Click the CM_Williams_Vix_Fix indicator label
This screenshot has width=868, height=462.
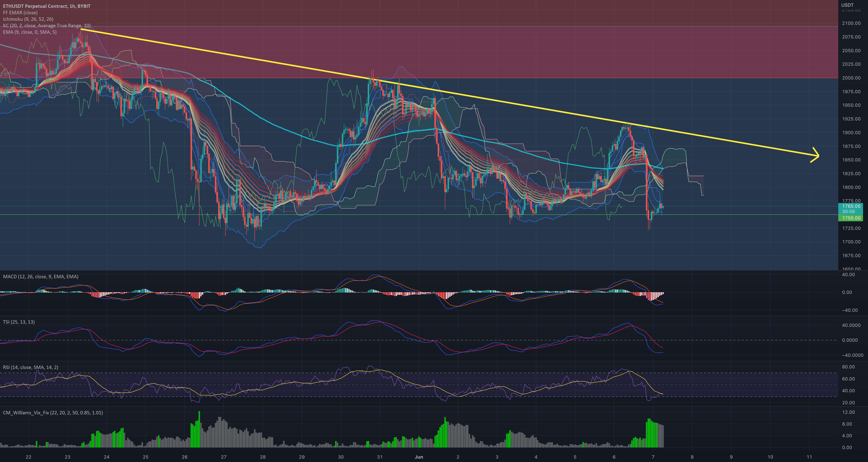(x=53, y=412)
